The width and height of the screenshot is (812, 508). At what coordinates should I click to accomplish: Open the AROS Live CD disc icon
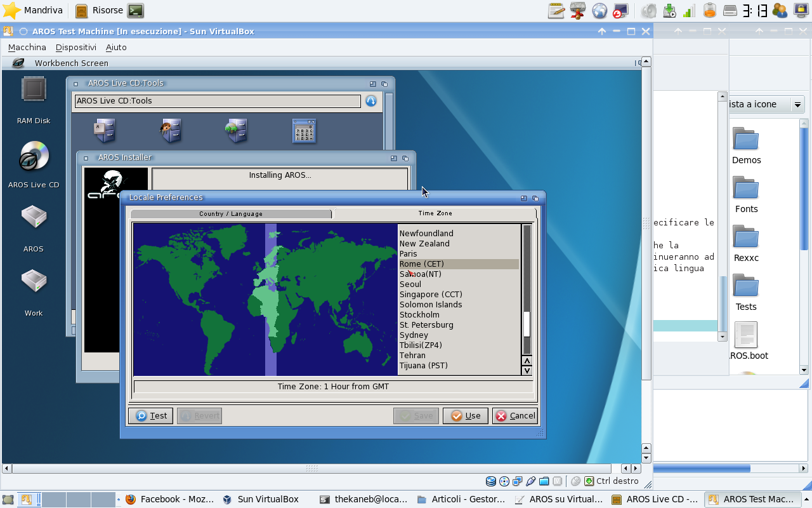click(34, 156)
